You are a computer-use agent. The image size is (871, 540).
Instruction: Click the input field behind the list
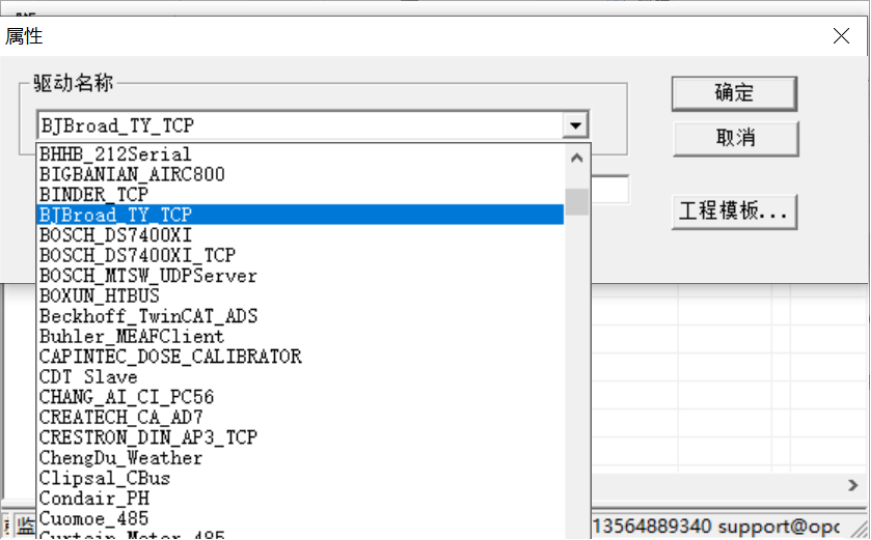610,189
